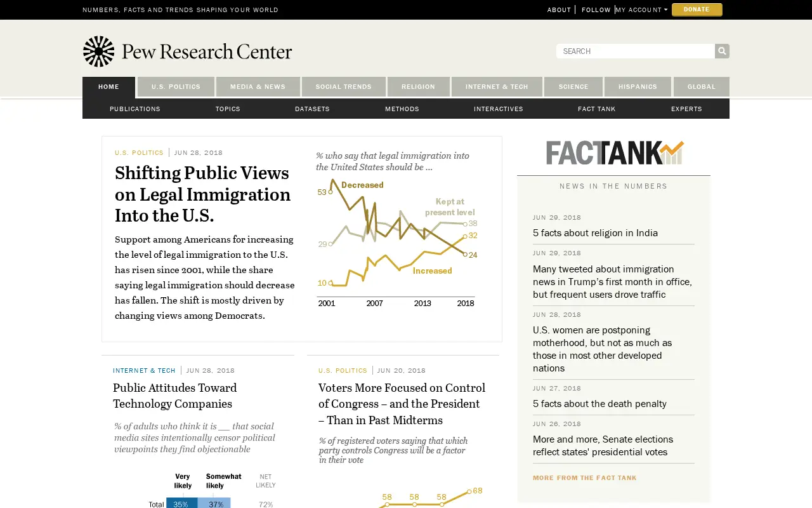The image size is (812, 508).
Task: Focus the Search input field
Action: click(x=636, y=51)
